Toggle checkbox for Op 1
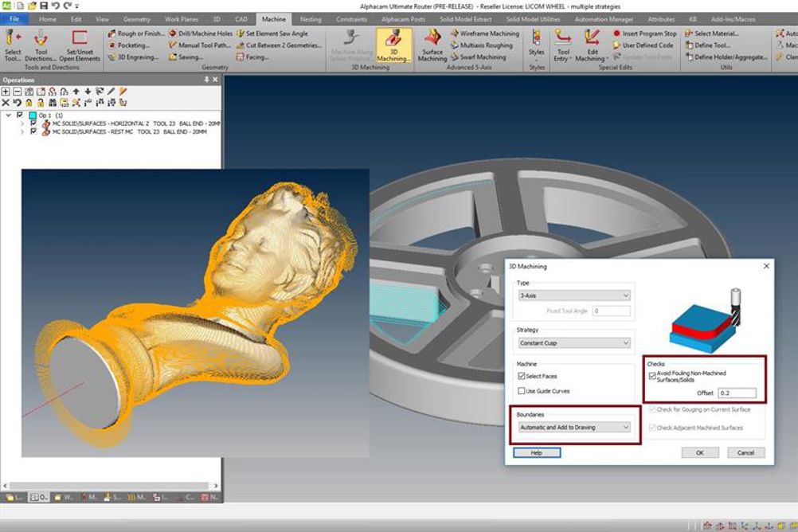The width and height of the screenshot is (798, 532). (x=21, y=115)
